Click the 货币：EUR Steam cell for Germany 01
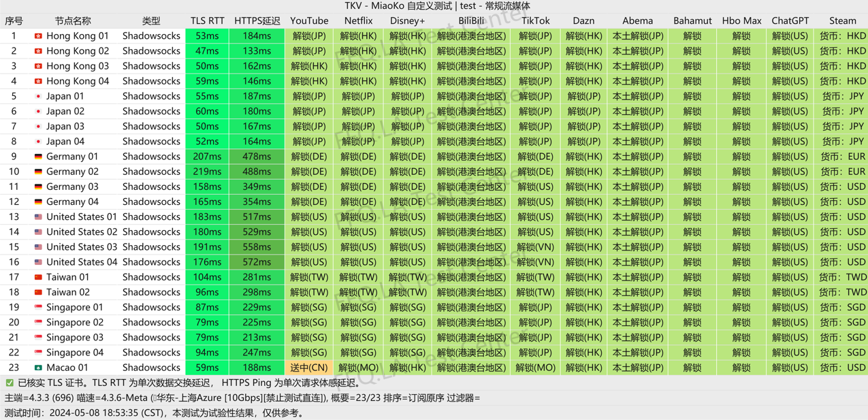Image resolution: width=868 pixels, height=420 pixels. [x=843, y=157]
